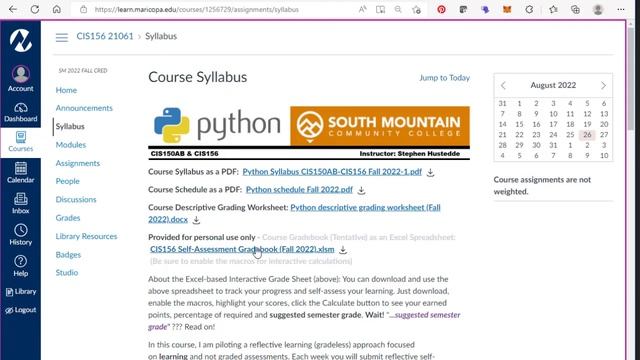The height and width of the screenshot is (360, 640).
Task: Open Calendar in global navigation
Action: click(x=21, y=172)
